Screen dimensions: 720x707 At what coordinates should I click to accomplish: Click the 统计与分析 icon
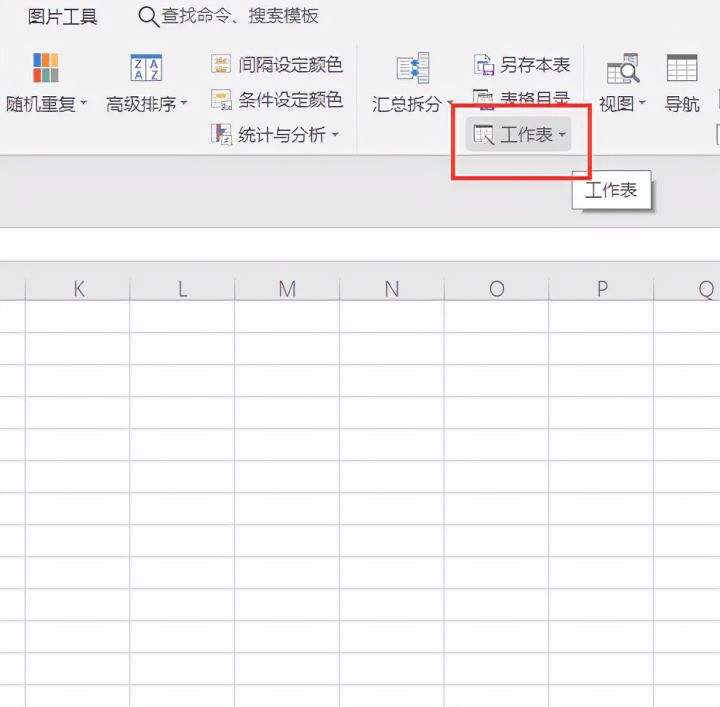coord(221,134)
